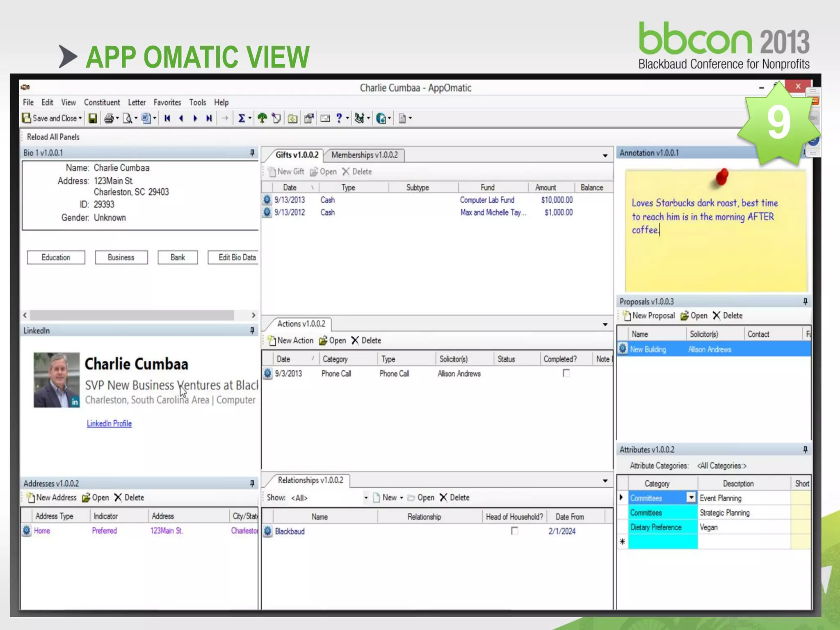Open the File menu
840x630 pixels.
tap(28, 102)
